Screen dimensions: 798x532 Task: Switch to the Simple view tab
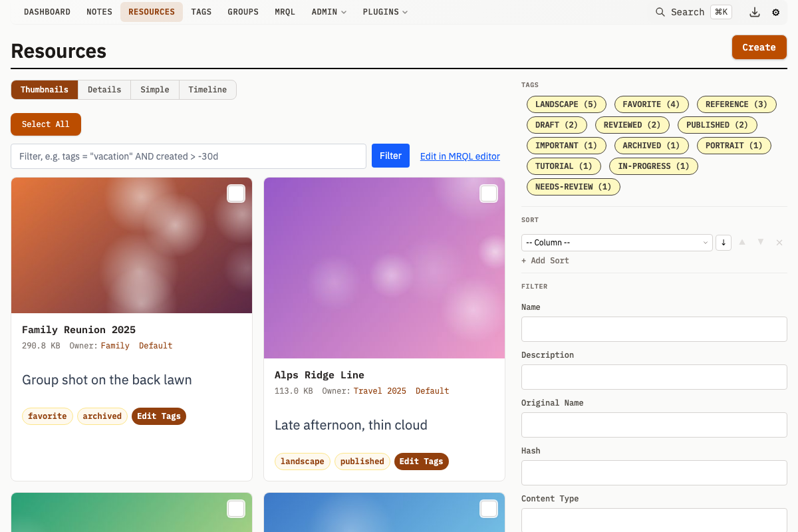[155, 90]
